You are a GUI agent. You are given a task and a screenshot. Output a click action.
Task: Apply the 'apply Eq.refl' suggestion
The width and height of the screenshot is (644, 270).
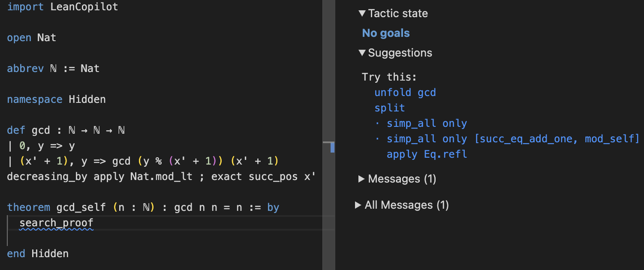click(426, 154)
